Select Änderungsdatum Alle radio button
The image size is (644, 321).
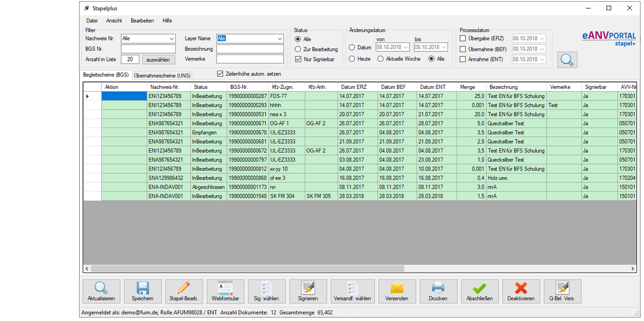pos(431,59)
